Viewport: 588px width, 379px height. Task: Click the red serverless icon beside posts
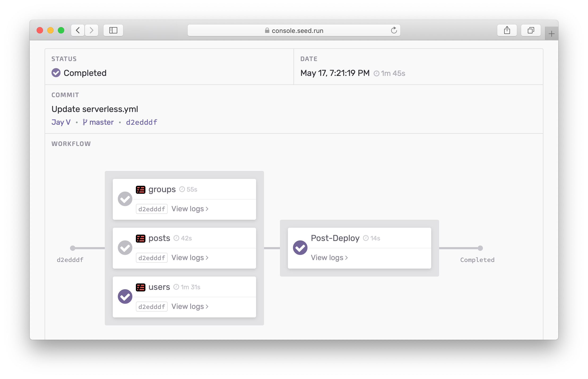click(x=140, y=238)
